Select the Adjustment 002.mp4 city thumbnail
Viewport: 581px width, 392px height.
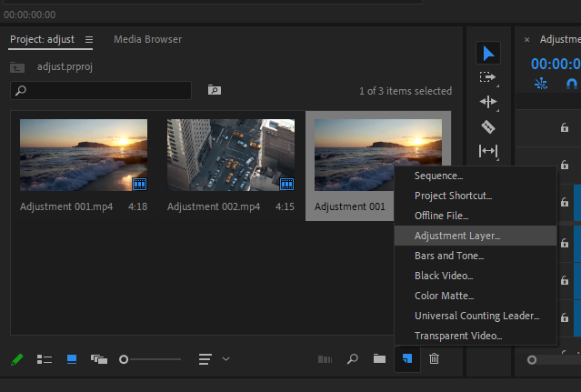(231, 155)
